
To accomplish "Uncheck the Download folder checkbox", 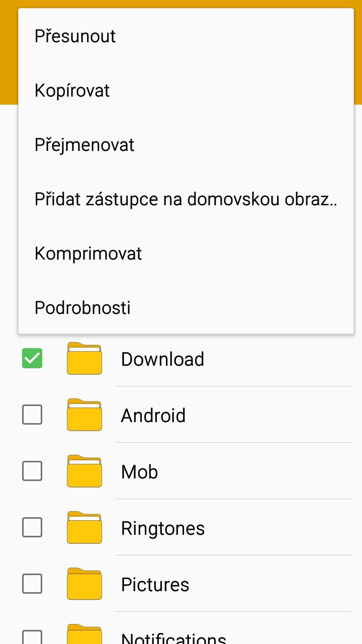I will (x=32, y=359).
